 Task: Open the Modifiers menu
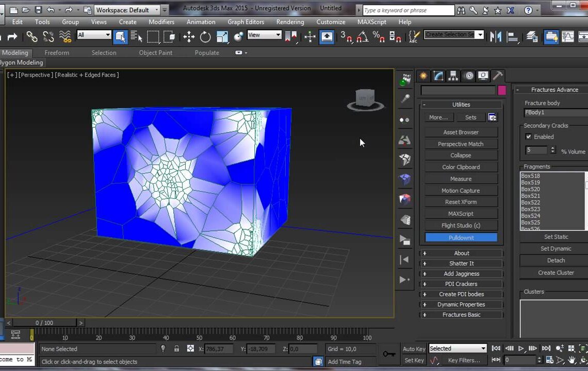click(x=161, y=22)
